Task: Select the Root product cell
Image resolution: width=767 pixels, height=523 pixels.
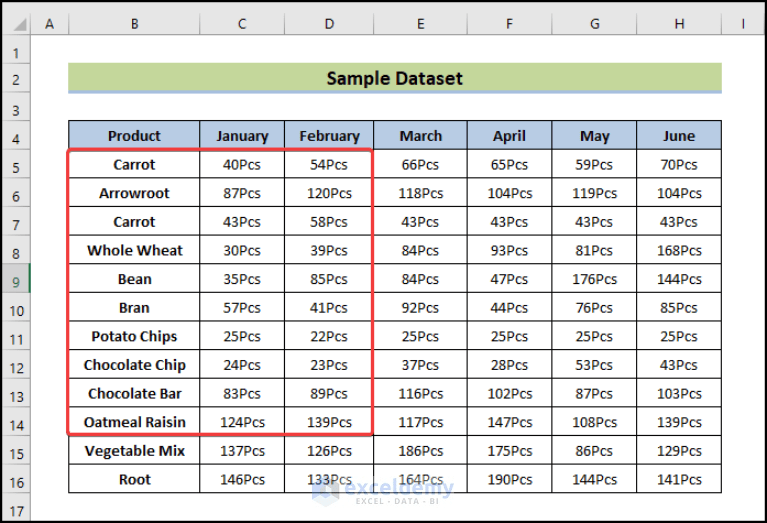Action: click(134, 479)
